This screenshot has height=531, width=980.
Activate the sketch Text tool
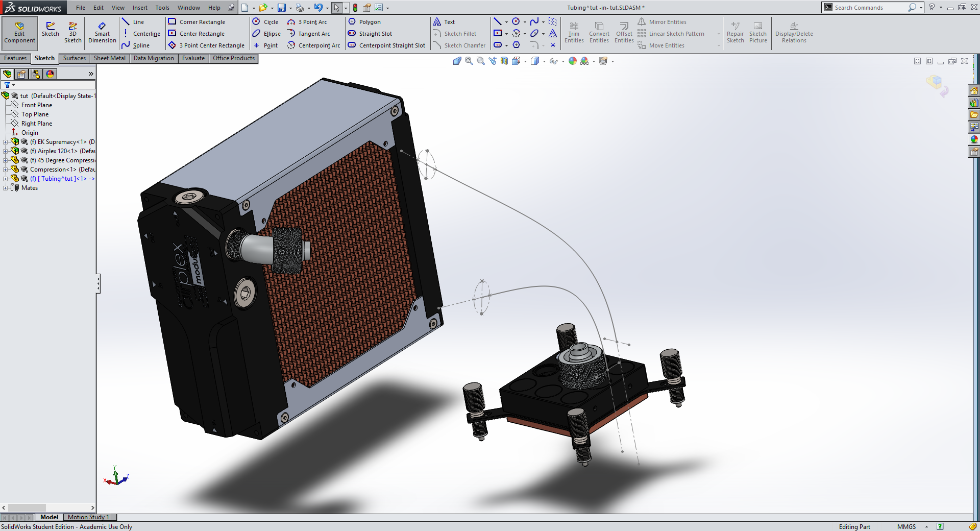point(444,22)
